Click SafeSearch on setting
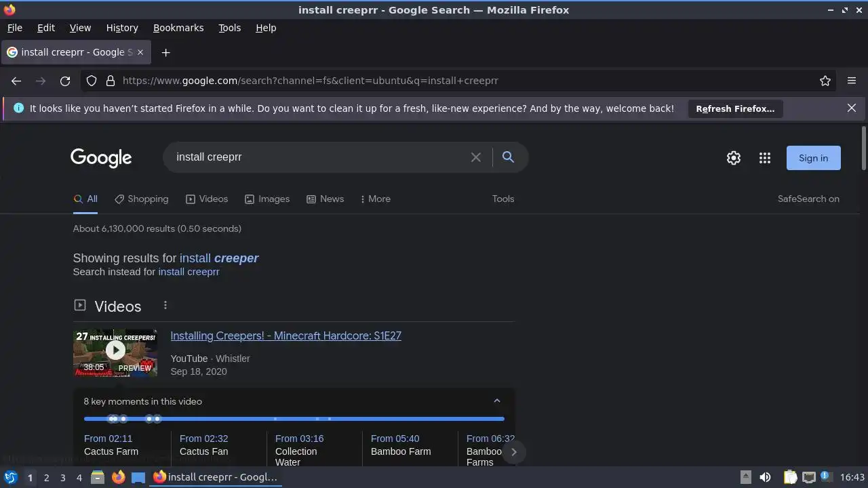The image size is (868, 488). 808,199
